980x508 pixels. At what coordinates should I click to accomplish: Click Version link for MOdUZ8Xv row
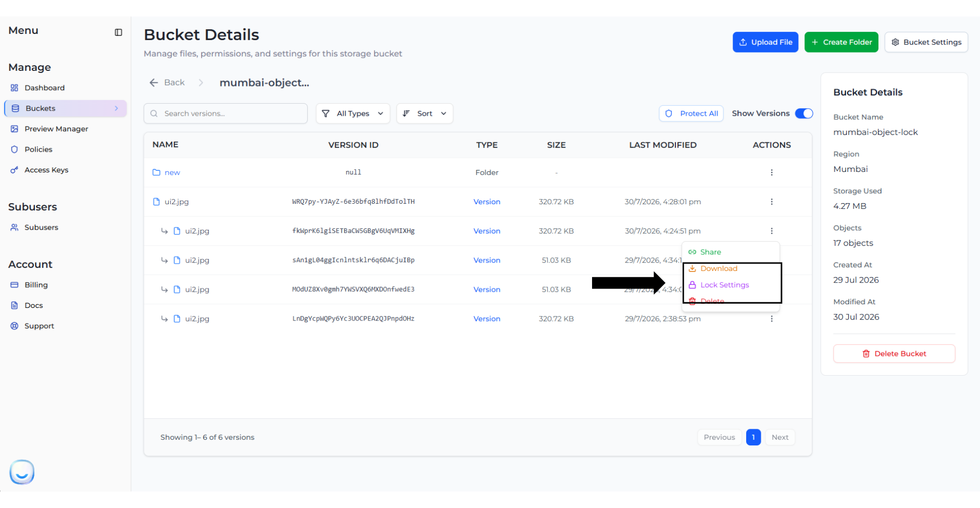(487, 289)
